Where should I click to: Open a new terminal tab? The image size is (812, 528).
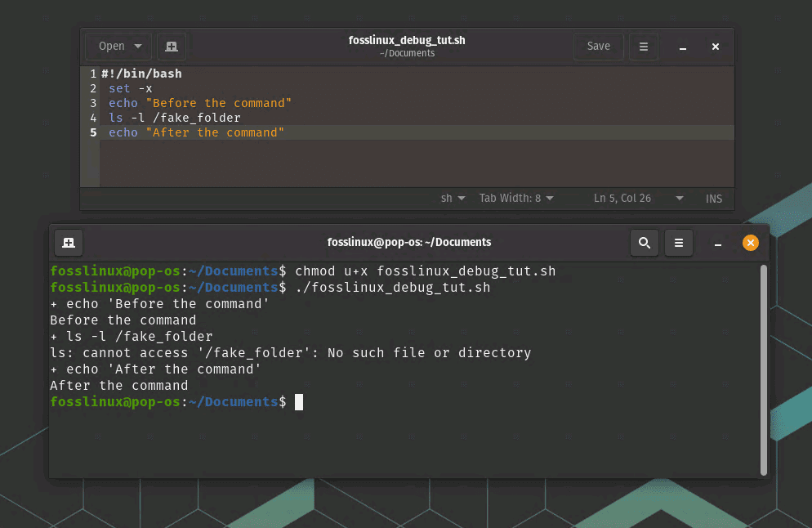[68, 242]
